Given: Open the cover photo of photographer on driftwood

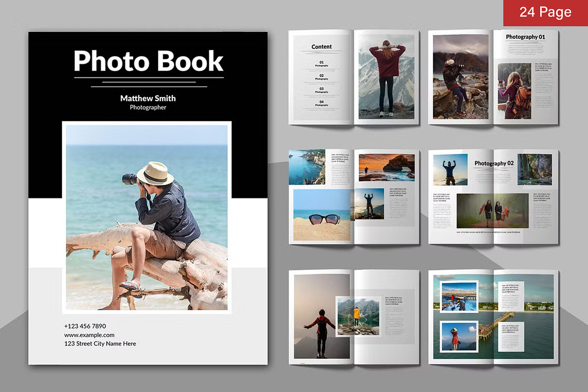Looking at the screenshot, I should tap(147, 218).
